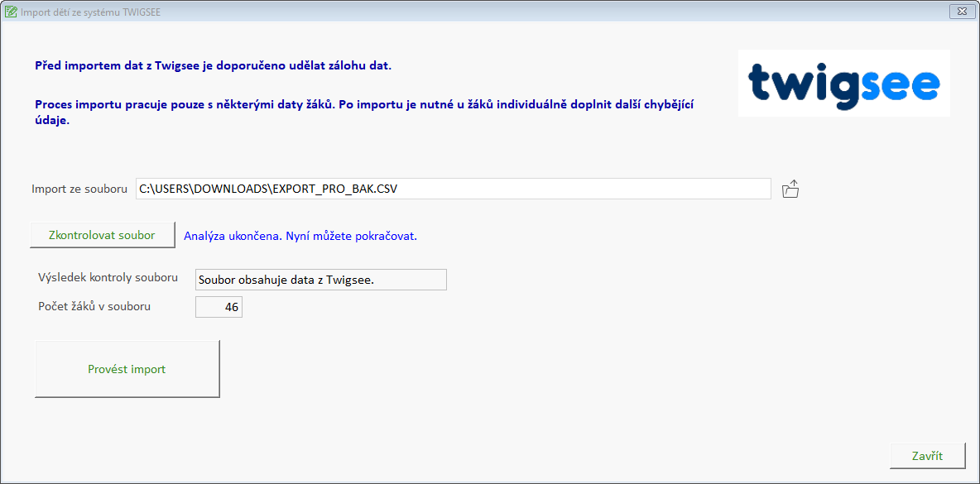This screenshot has width=980, height=484.
Task: Click the browse file icon next to import path
Action: (790, 189)
